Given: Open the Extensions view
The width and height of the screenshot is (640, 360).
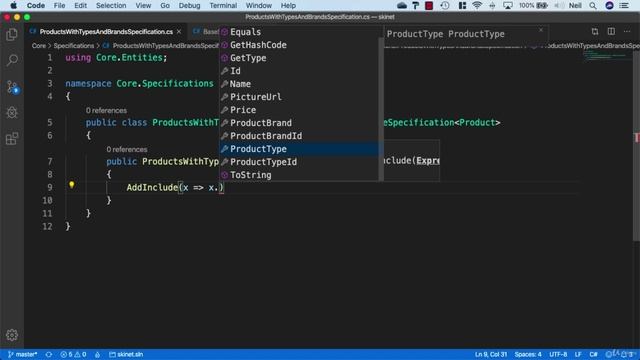Looking at the screenshot, I should pos(12,139).
